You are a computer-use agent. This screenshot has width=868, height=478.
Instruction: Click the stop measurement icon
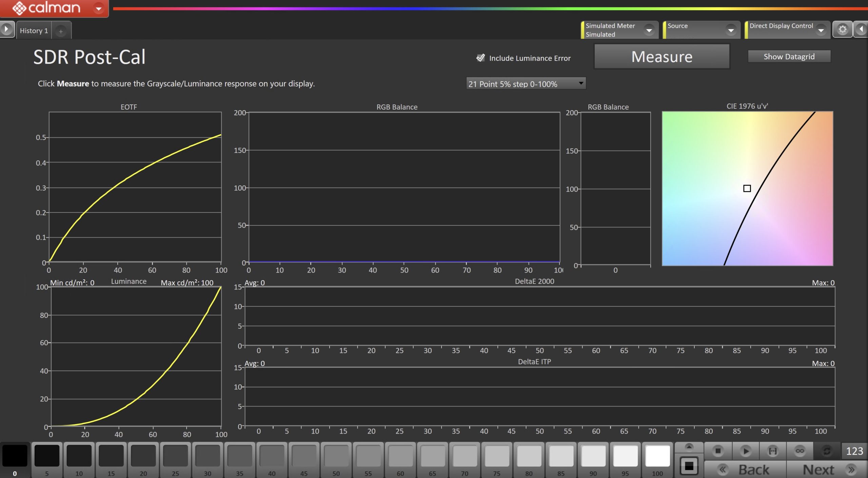tap(718, 451)
